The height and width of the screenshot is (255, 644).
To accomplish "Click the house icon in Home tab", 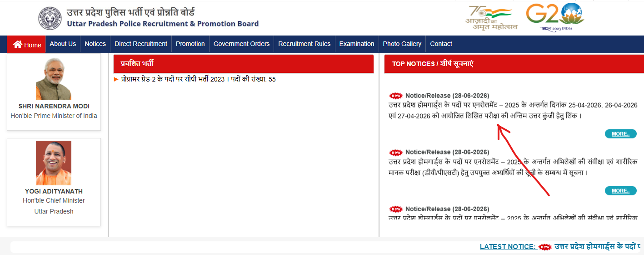I will click(x=18, y=44).
